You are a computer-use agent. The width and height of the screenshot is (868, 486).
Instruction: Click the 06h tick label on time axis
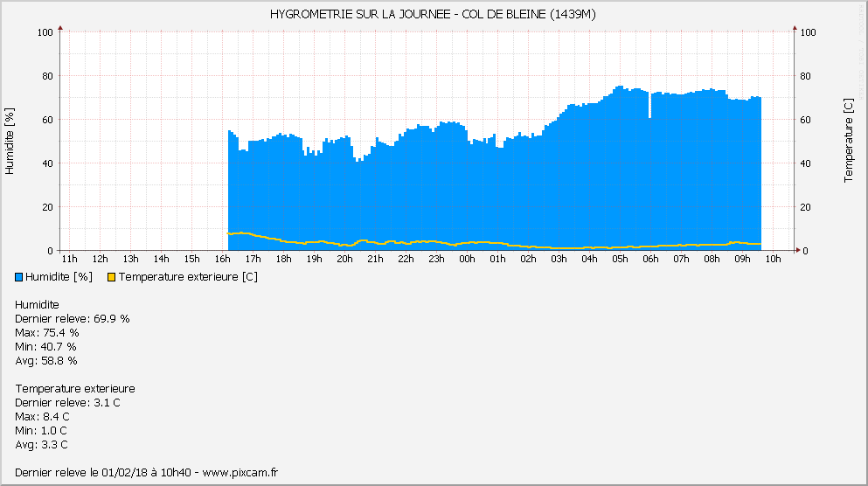click(650, 259)
